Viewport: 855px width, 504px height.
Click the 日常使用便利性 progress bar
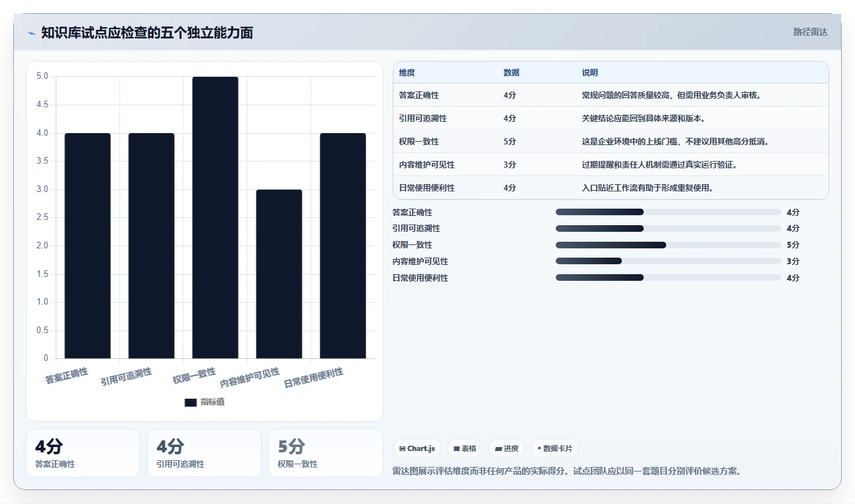click(669, 277)
